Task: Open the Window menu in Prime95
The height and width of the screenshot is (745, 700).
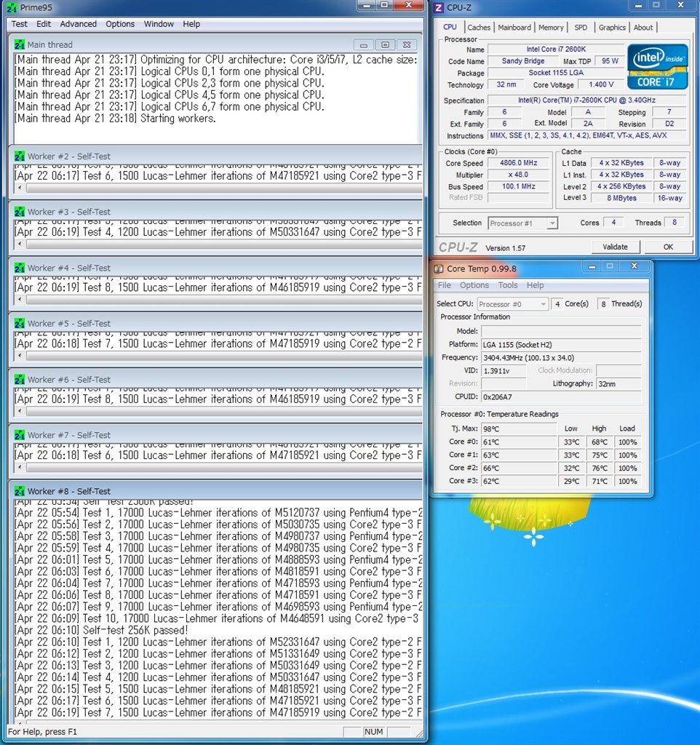Action: point(159,24)
